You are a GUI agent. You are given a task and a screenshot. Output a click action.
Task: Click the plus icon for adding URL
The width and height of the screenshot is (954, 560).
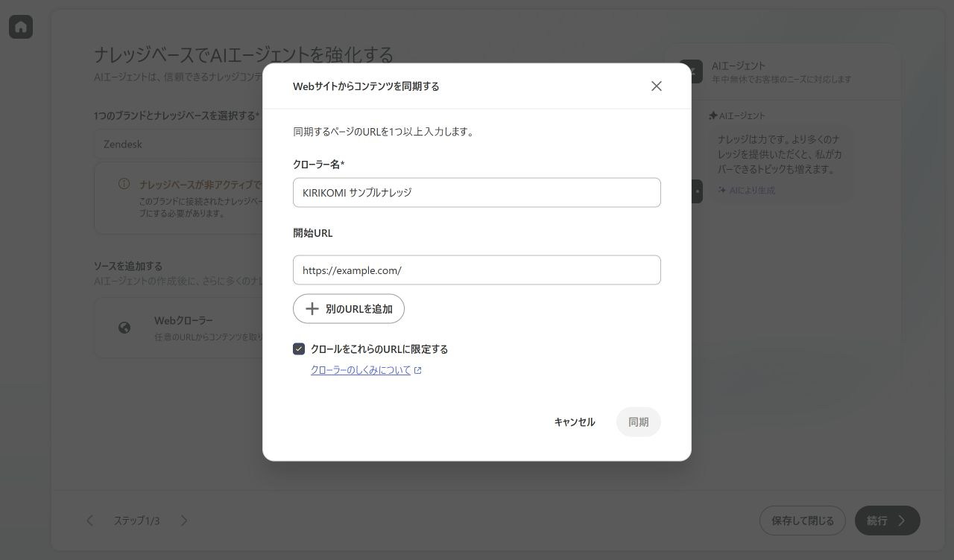pyautogui.click(x=312, y=309)
